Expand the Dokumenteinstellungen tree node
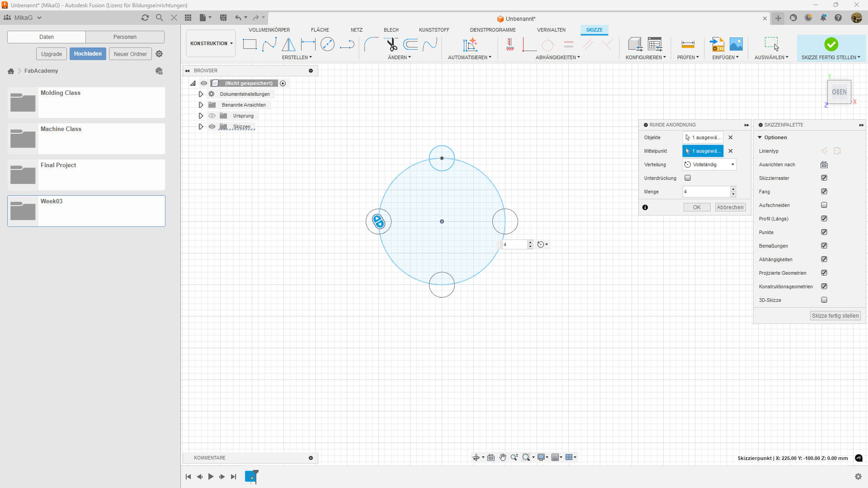Image resolution: width=868 pixels, height=488 pixels. click(x=201, y=94)
